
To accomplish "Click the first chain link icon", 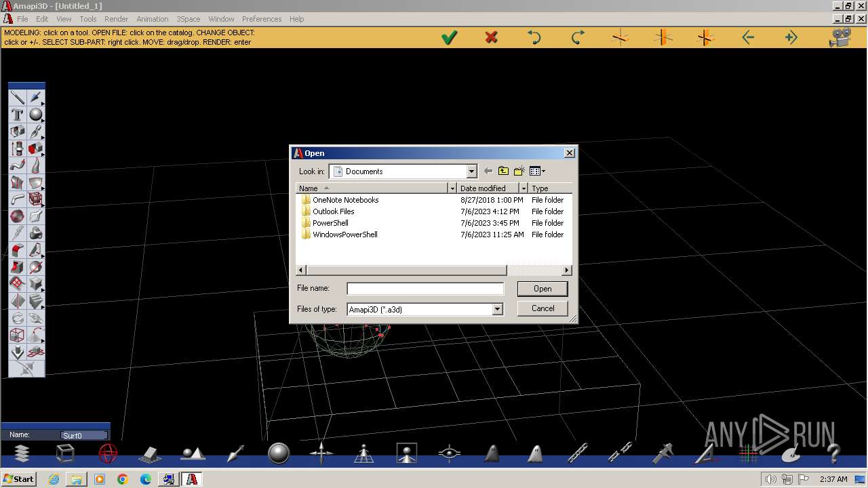I will click(x=578, y=453).
